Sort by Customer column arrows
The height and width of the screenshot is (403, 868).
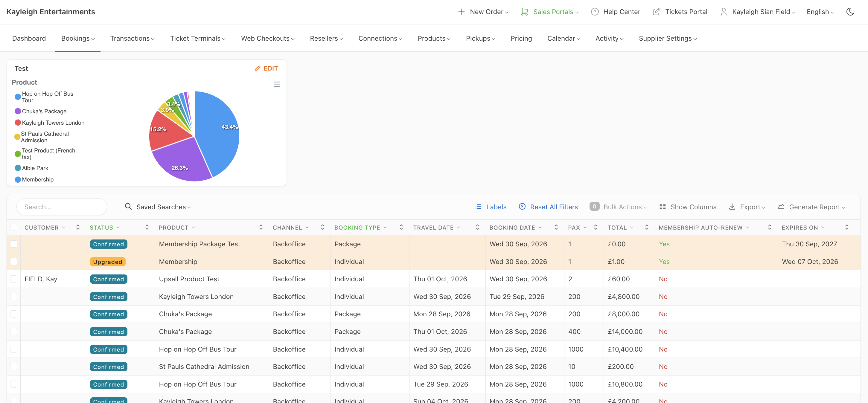[x=78, y=227]
